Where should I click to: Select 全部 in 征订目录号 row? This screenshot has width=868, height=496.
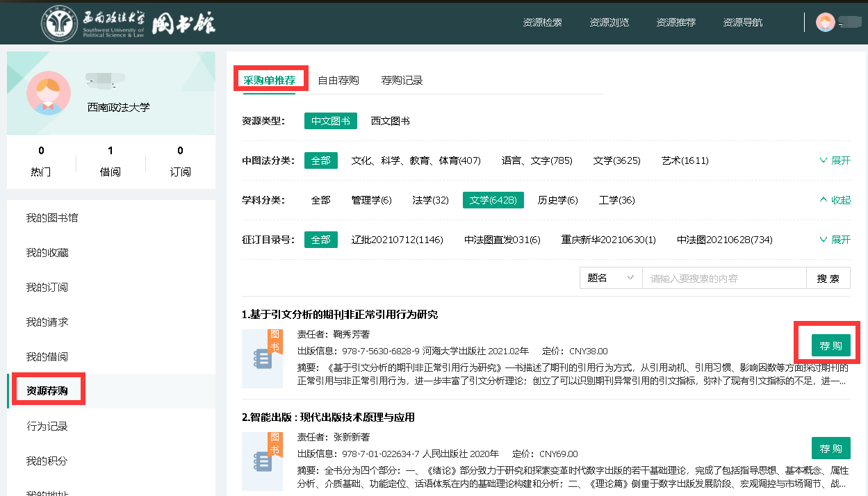(321, 240)
